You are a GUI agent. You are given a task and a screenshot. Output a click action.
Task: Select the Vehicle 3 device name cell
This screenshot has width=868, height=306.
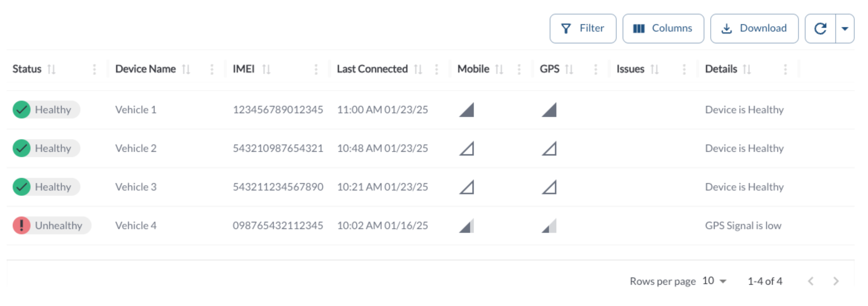pos(136,187)
